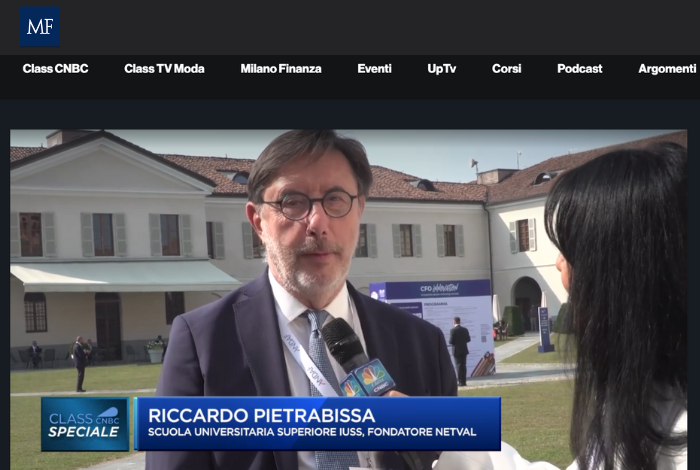Open the Podcast section
700x470 pixels.
click(579, 69)
